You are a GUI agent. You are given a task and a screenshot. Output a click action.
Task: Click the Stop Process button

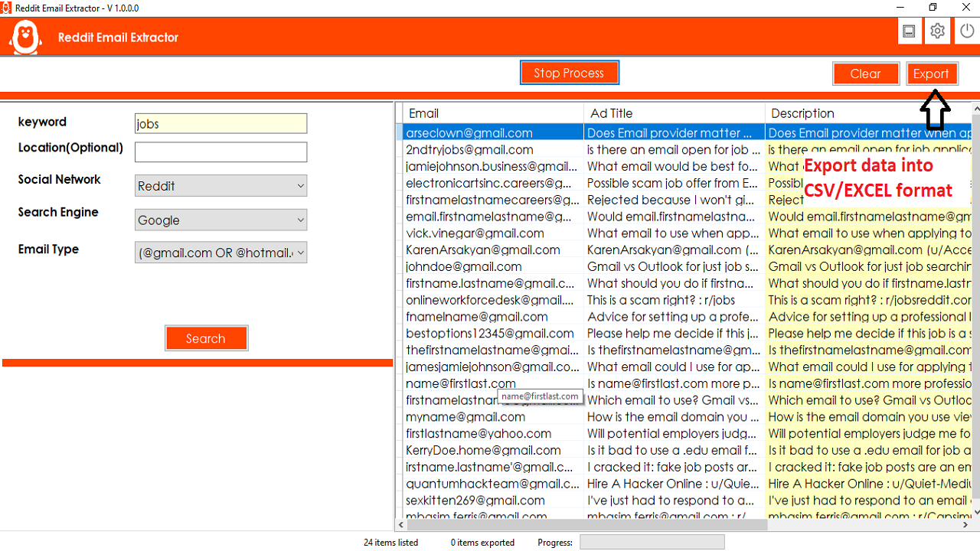click(x=570, y=73)
